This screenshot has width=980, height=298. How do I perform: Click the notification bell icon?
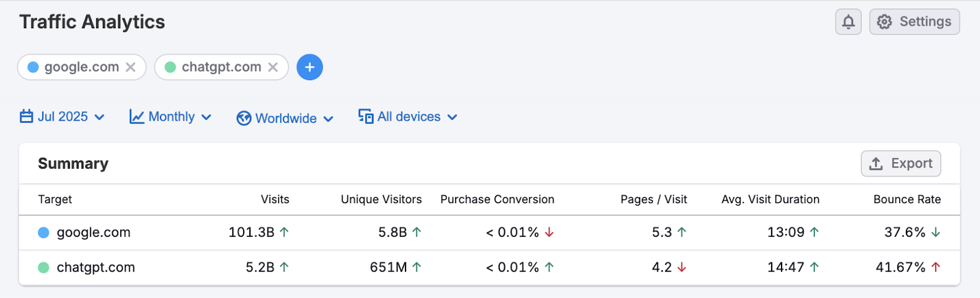coord(848,22)
